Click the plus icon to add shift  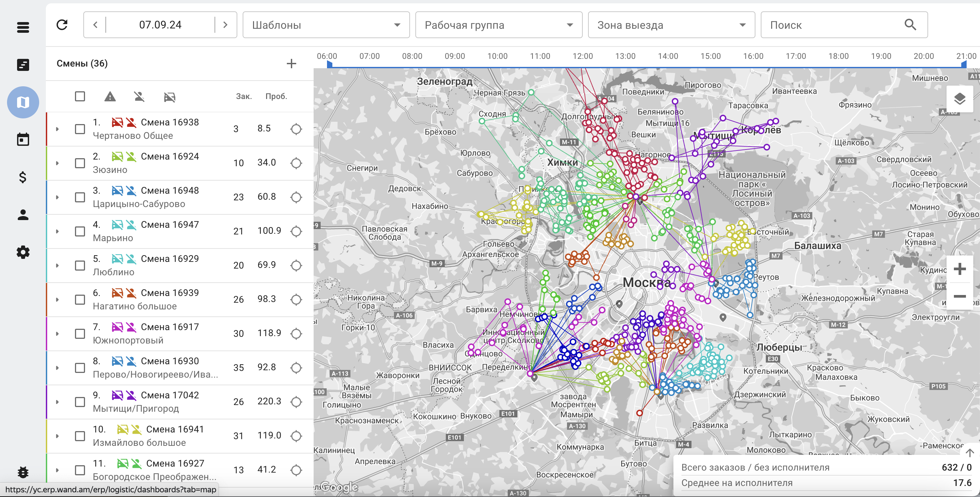pos(291,64)
